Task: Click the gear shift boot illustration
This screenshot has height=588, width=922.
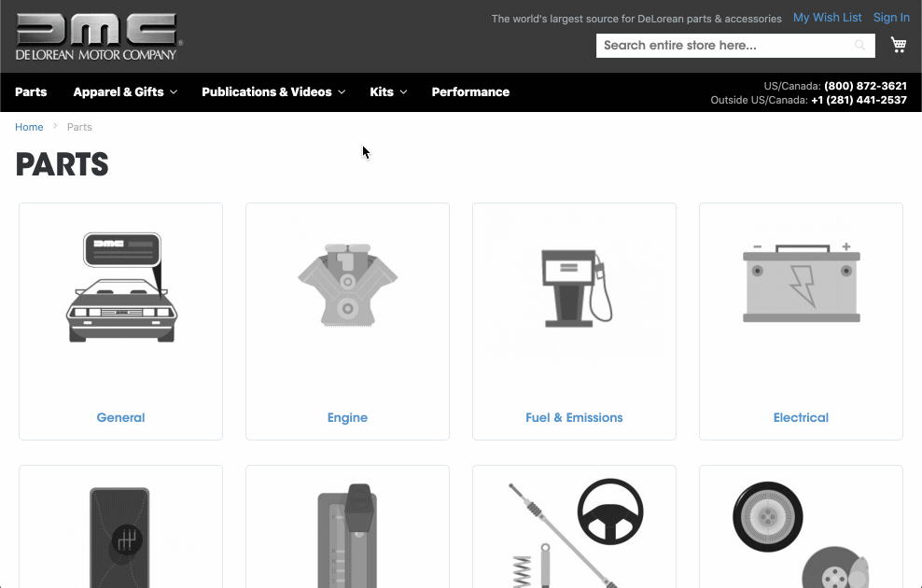Action: click(x=120, y=537)
